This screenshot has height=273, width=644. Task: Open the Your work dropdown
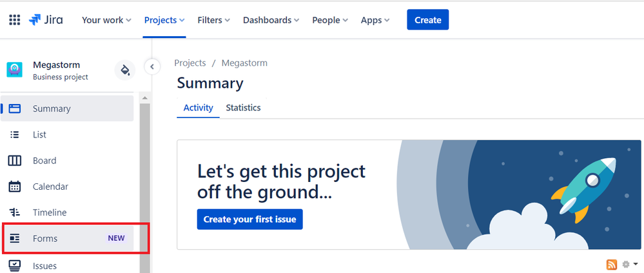(x=106, y=20)
